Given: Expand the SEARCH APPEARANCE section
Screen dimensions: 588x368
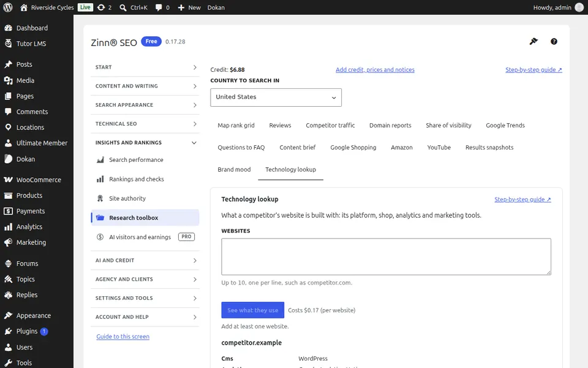Looking at the screenshot, I should [145, 105].
